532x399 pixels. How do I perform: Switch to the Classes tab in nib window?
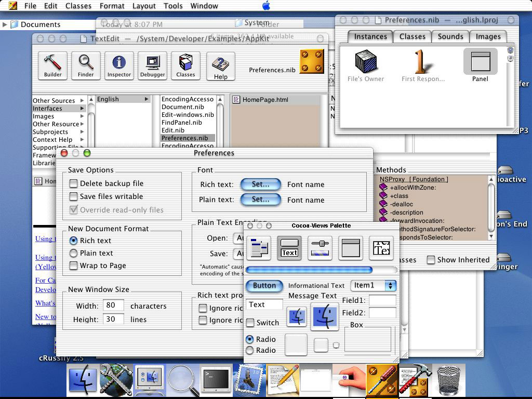tap(412, 37)
